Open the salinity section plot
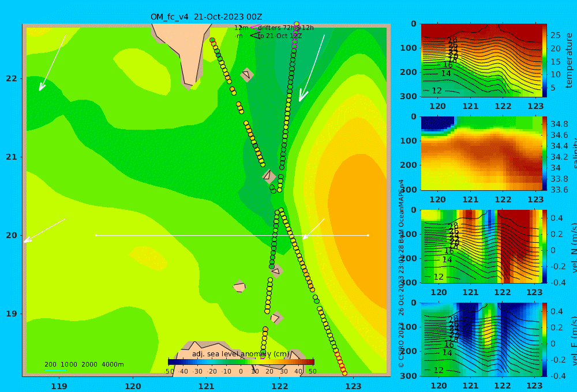This screenshot has width=577, height=392. (x=481, y=153)
